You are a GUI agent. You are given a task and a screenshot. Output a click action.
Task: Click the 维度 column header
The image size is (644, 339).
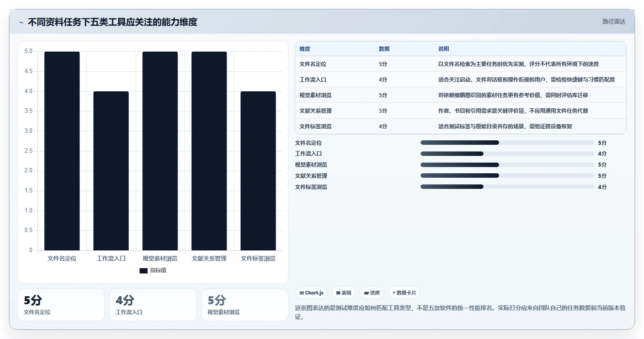pos(305,49)
